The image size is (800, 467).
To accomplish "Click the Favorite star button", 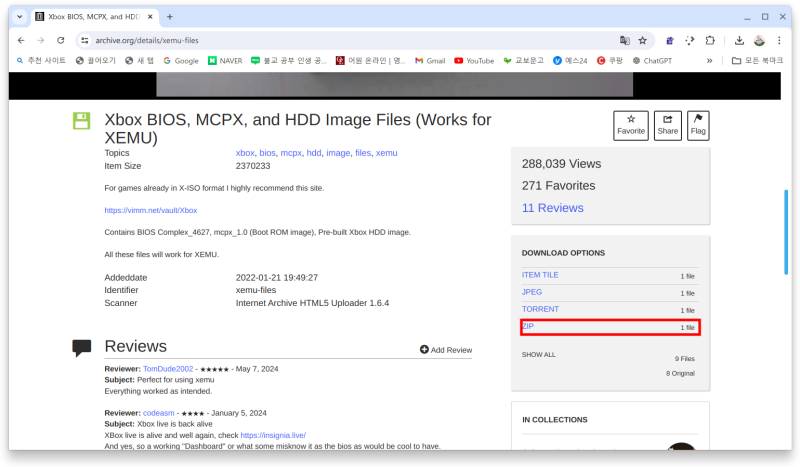I will click(x=631, y=126).
